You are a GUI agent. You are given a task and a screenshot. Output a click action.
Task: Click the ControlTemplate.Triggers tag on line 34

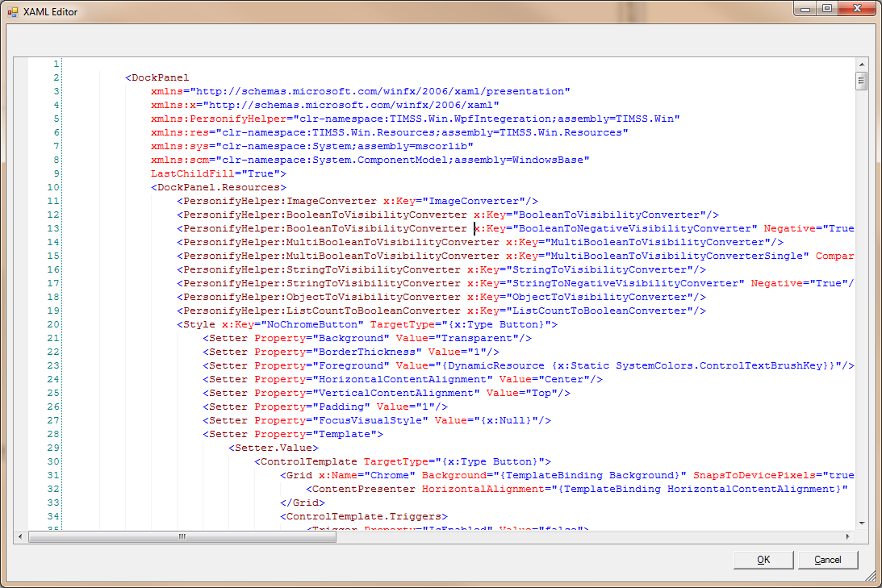pos(366,516)
